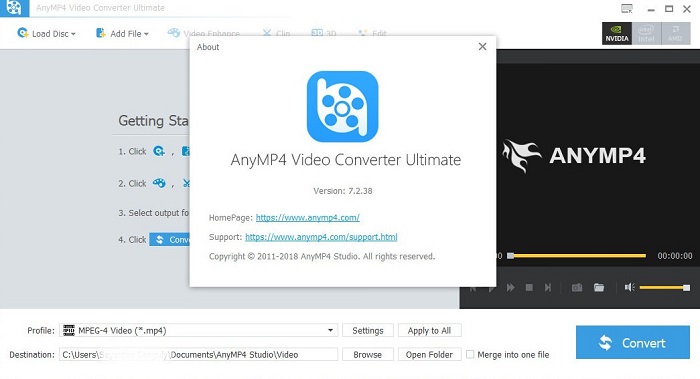Screen dimensions: 700x379
Task: Click the copyright notice text
Action: [x=322, y=257]
